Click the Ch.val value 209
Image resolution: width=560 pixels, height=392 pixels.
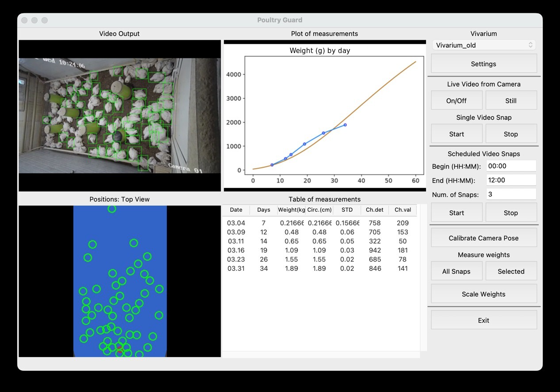403,223
